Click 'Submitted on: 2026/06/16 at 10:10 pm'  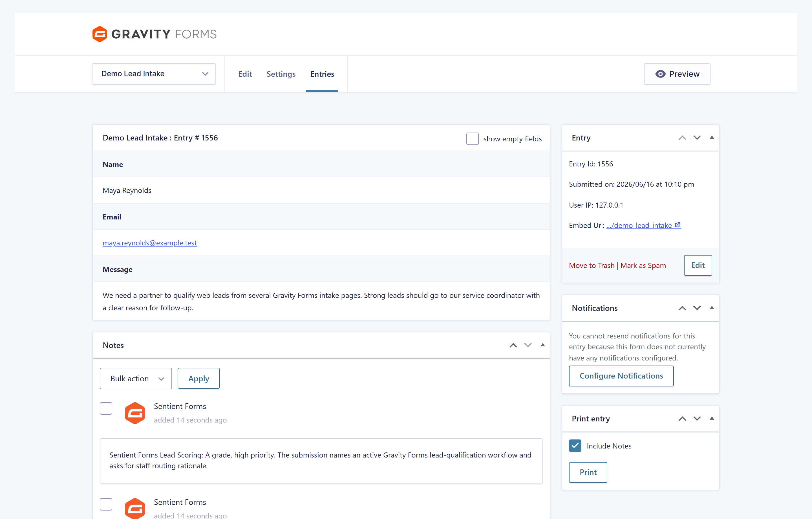click(631, 184)
